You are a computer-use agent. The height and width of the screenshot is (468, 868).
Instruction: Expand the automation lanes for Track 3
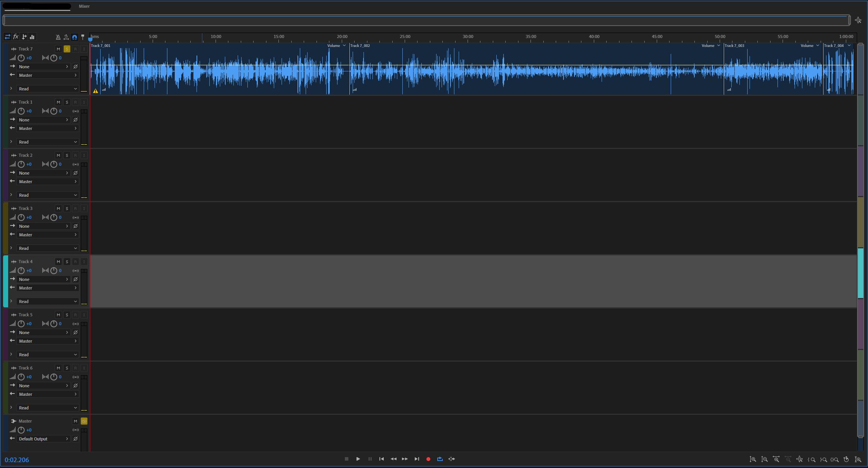pyautogui.click(x=11, y=248)
